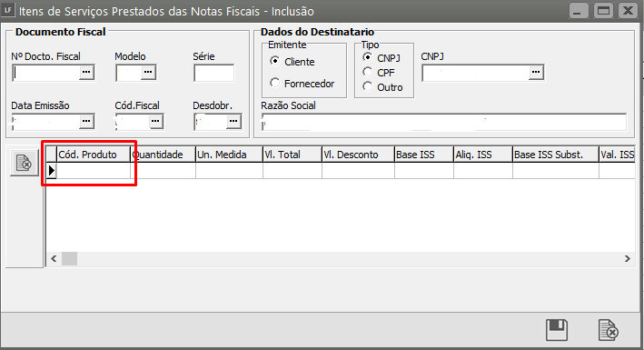Image resolution: width=644 pixels, height=350 pixels.
Task: Open the Modelo lookup ellipsis button
Action: [148, 73]
